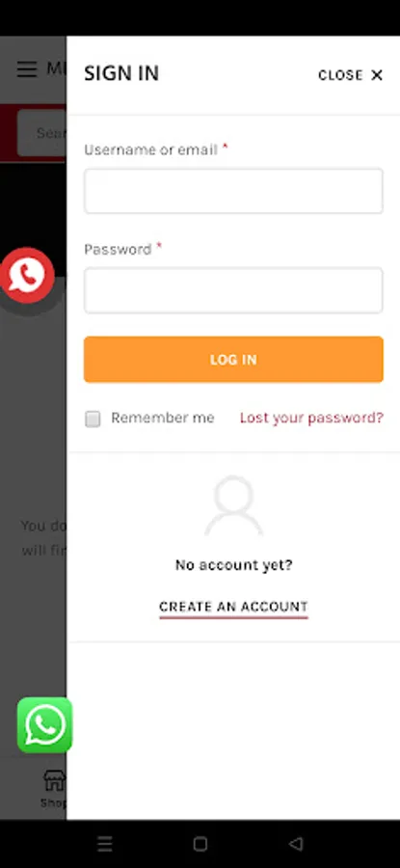The width and height of the screenshot is (400, 868).
Task: Click the CLOSE text label
Action: click(340, 75)
